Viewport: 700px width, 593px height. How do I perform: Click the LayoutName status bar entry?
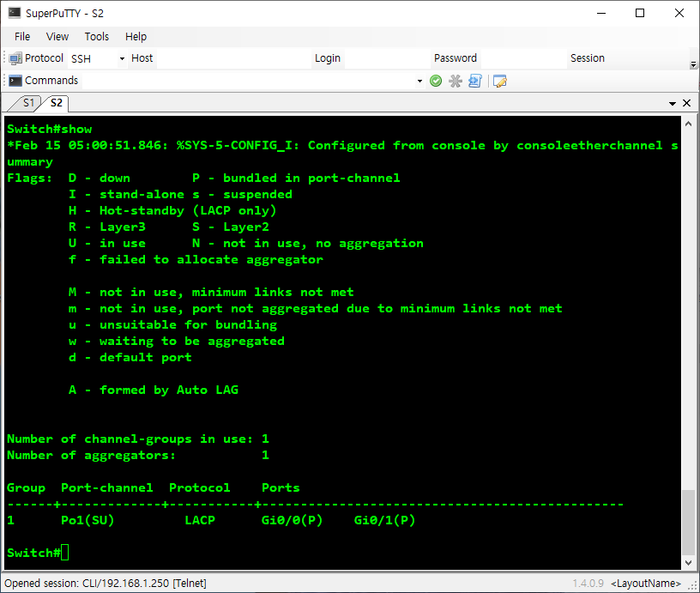(646, 584)
